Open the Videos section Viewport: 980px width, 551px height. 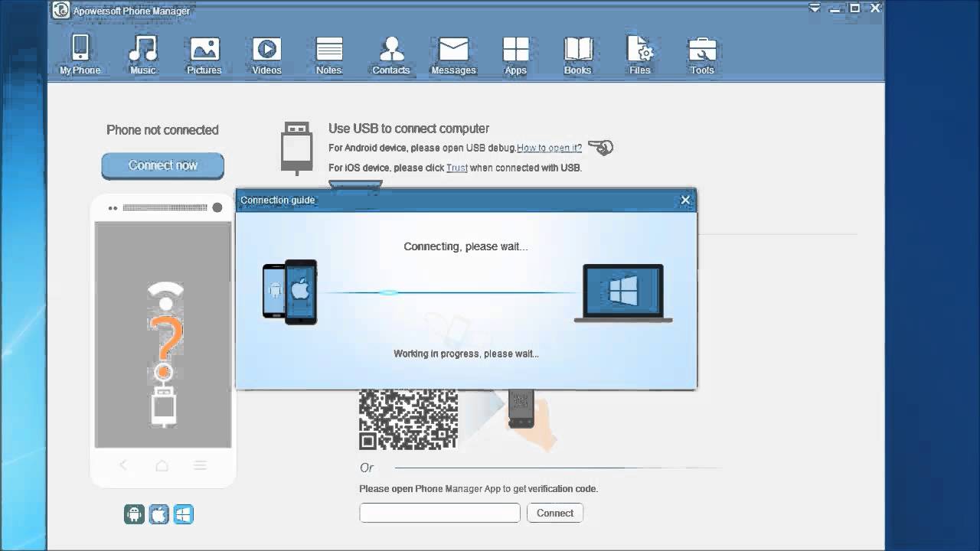(266, 54)
